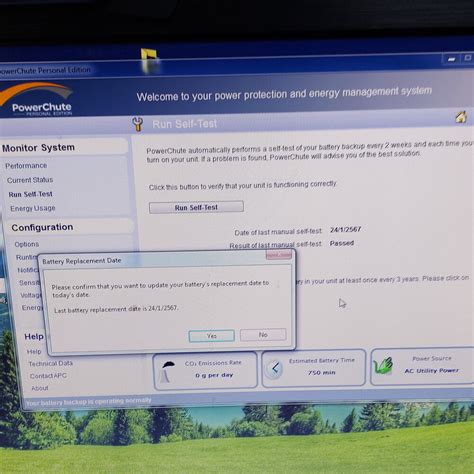The image size is (474, 474).
Task: Open Performance in Monitor System
Action: tap(26, 166)
